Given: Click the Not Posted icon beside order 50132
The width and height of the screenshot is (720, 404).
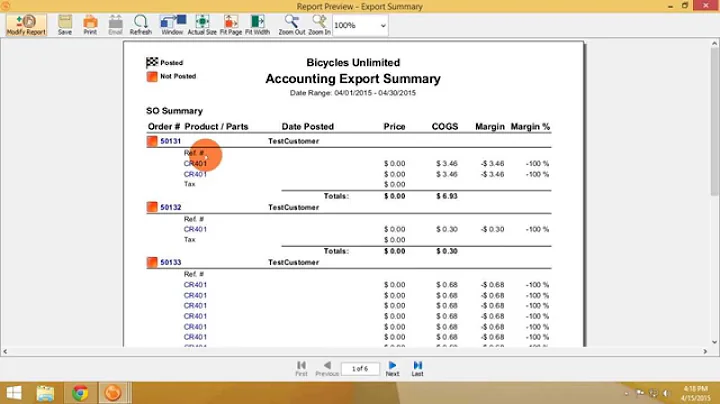Looking at the screenshot, I should pyautogui.click(x=152, y=207).
